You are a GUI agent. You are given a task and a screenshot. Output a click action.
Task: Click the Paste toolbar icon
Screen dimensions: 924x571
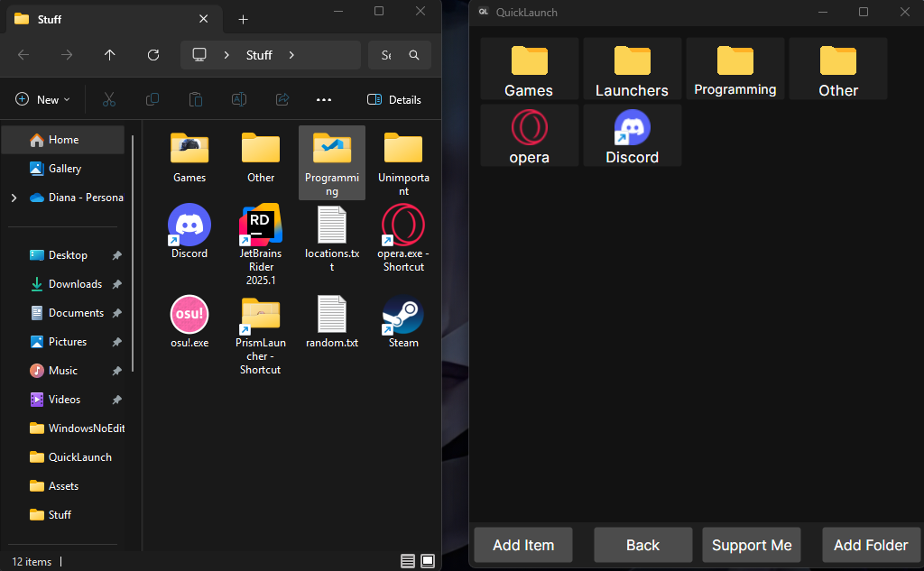click(196, 99)
